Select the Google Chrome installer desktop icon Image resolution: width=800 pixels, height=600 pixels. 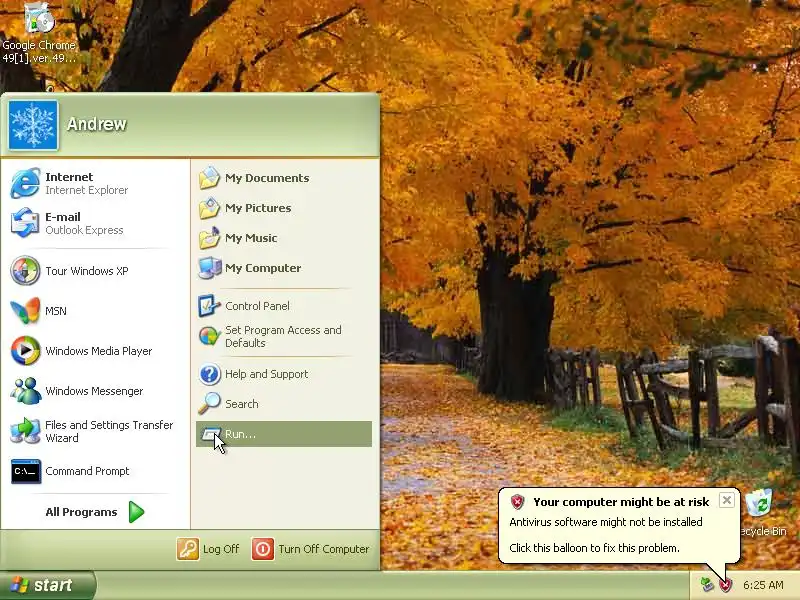coord(39,18)
